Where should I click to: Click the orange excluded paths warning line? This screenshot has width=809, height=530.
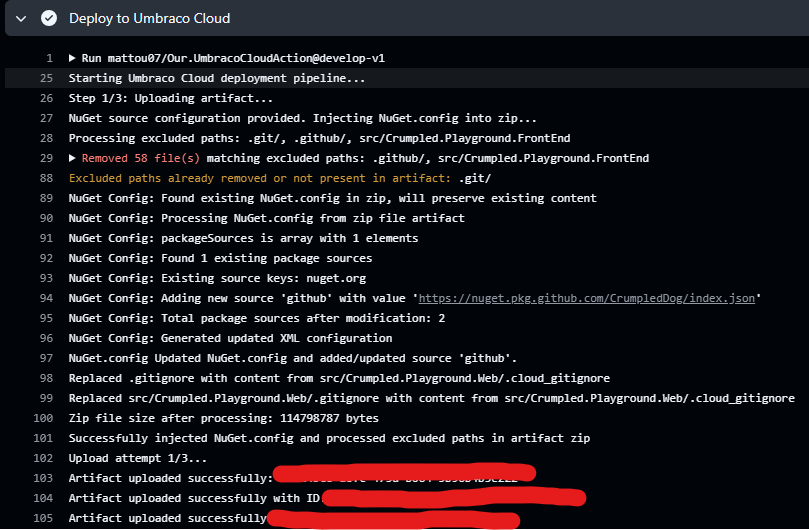click(279, 178)
